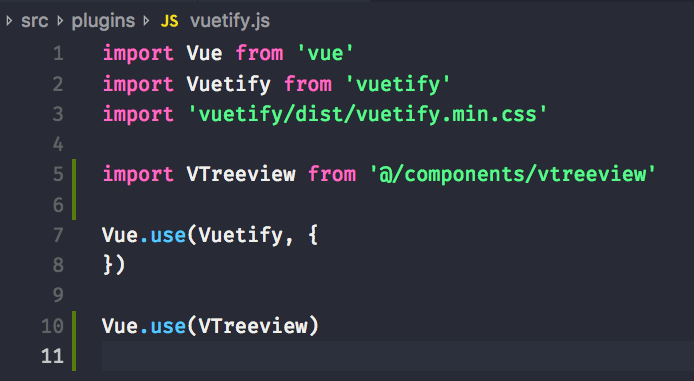This screenshot has height=381, width=694.
Task: Open the vuetify.js breadcrumb file entry
Action: tap(230, 21)
